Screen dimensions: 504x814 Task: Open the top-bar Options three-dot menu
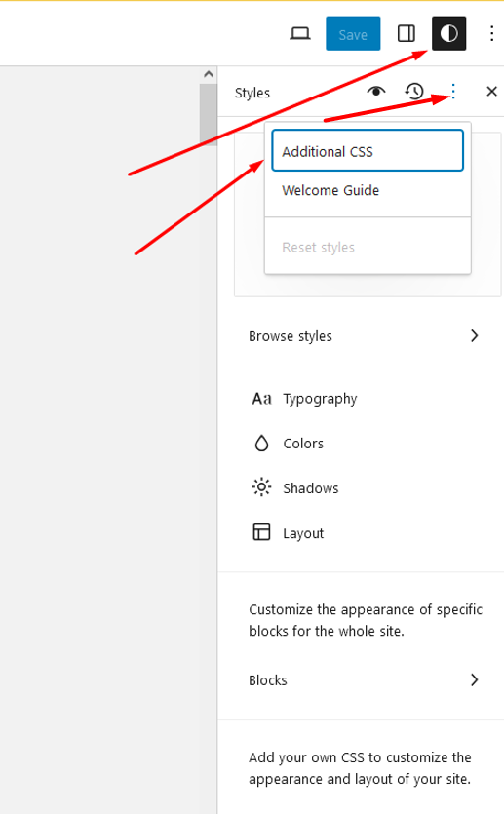[x=491, y=34]
